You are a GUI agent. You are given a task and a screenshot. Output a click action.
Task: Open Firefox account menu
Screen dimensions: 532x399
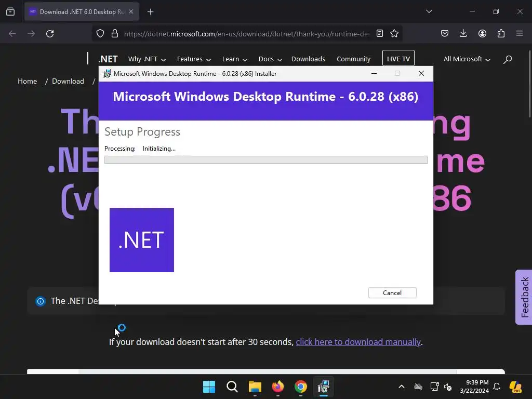point(482,33)
